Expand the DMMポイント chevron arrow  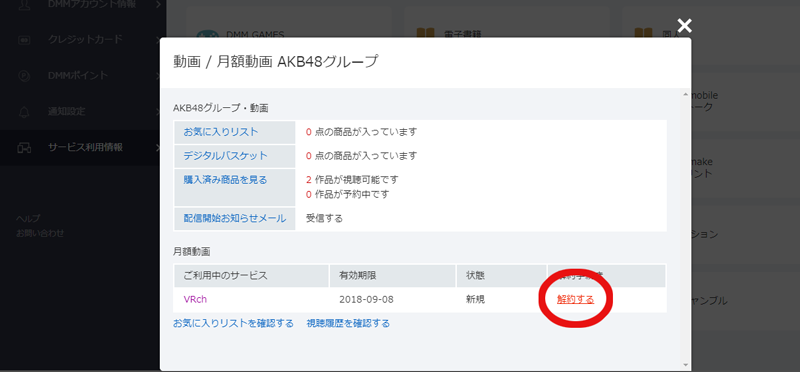158,76
